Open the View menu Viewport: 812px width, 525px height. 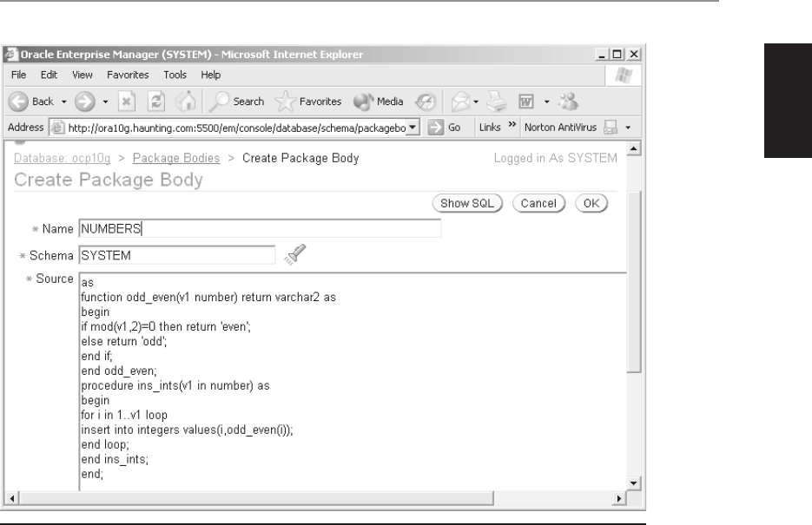coord(83,75)
